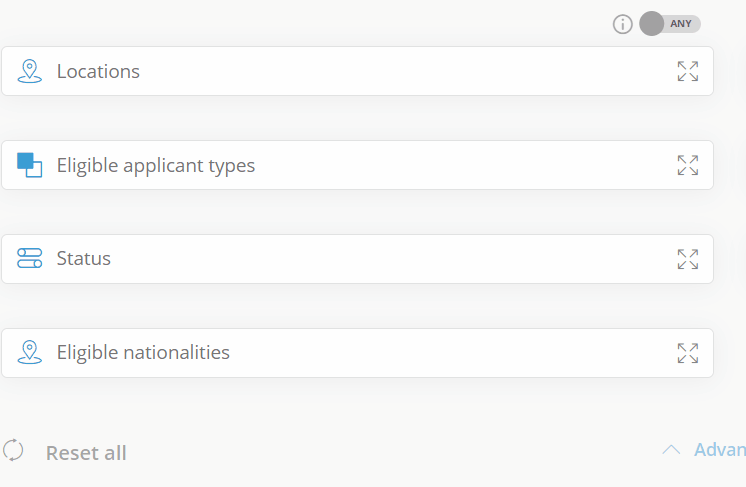Click the ANY label on the match switch
746x487 pixels.
[x=681, y=24]
